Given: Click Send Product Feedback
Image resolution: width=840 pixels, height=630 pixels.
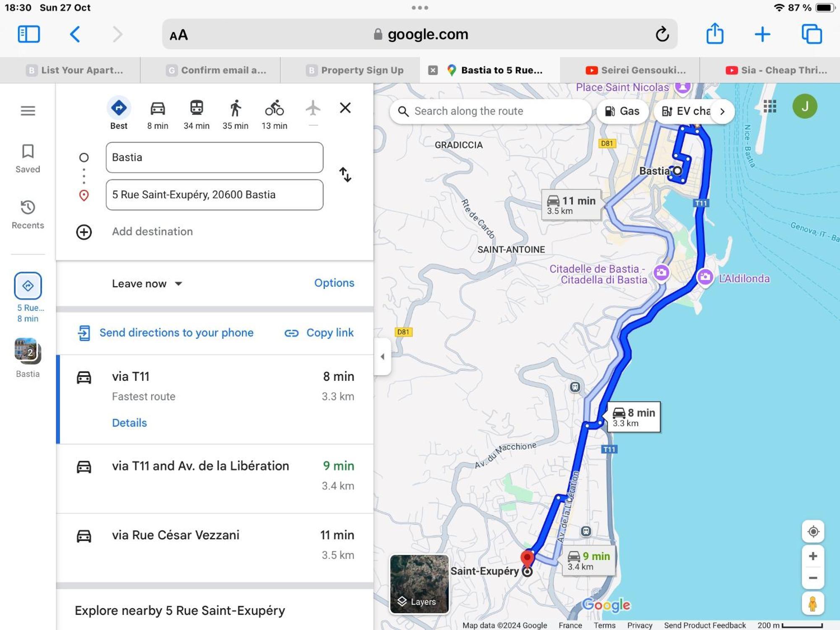Looking at the screenshot, I should [x=705, y=625].
